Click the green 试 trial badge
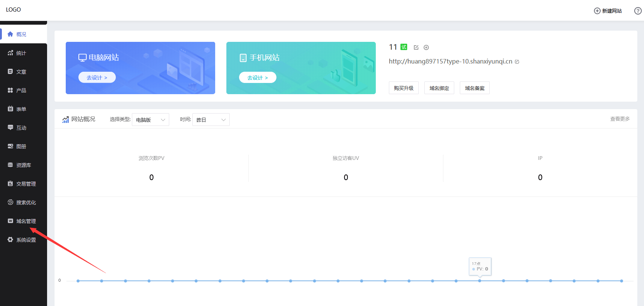Screen dimensions: 644x306 404,47
